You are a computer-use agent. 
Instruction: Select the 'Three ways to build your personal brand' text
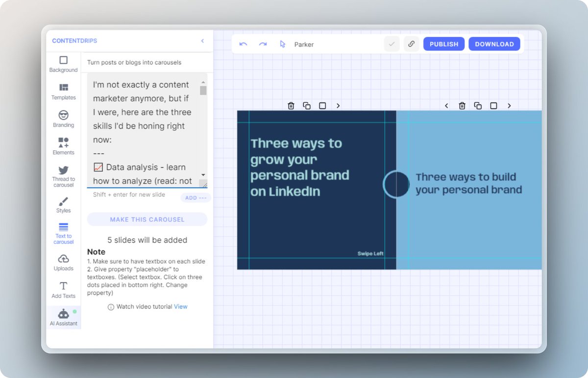point(469,184)
